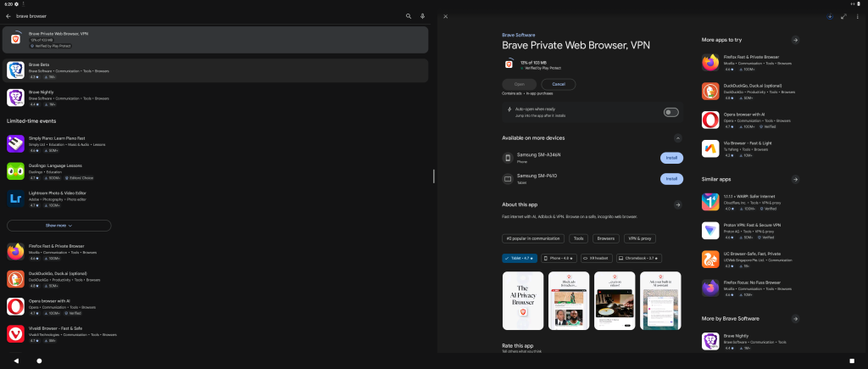Tap the voice search microphone icon
The image size is (868, 369).
422,16
